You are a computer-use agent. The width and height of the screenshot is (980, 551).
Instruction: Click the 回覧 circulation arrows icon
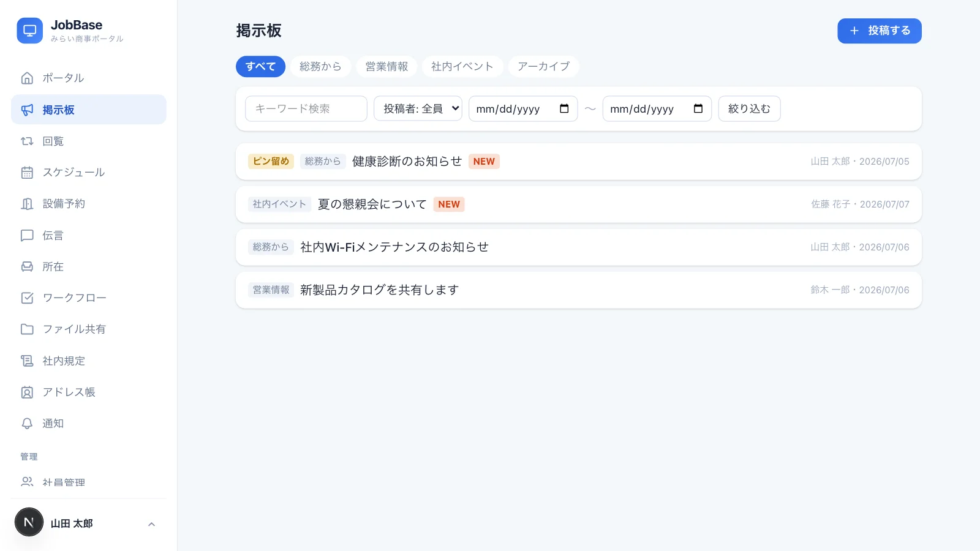coord(27,141)
